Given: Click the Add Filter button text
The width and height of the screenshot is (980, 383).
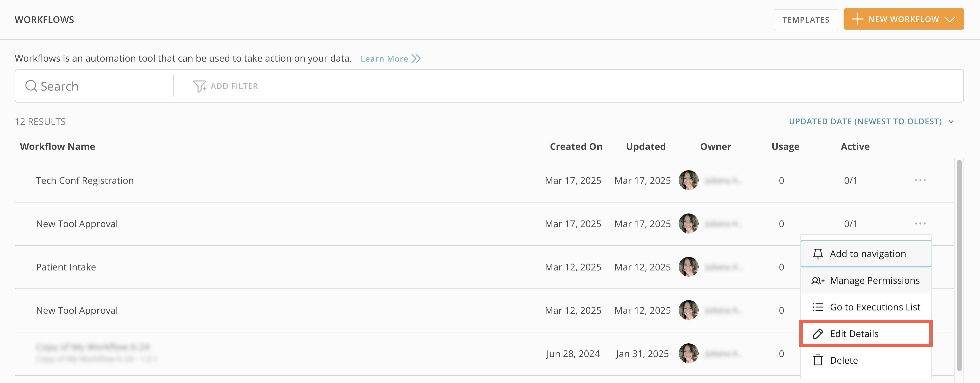Looking at the screenshot, I should [234, 86].
